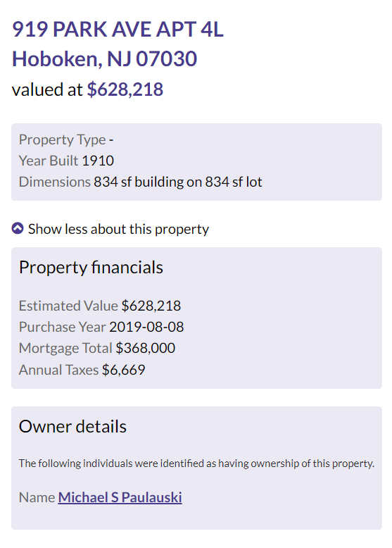Click the purple $628,218 valuation in header
The height and width of the screenshot is (548, 392).
coord(125,89)
